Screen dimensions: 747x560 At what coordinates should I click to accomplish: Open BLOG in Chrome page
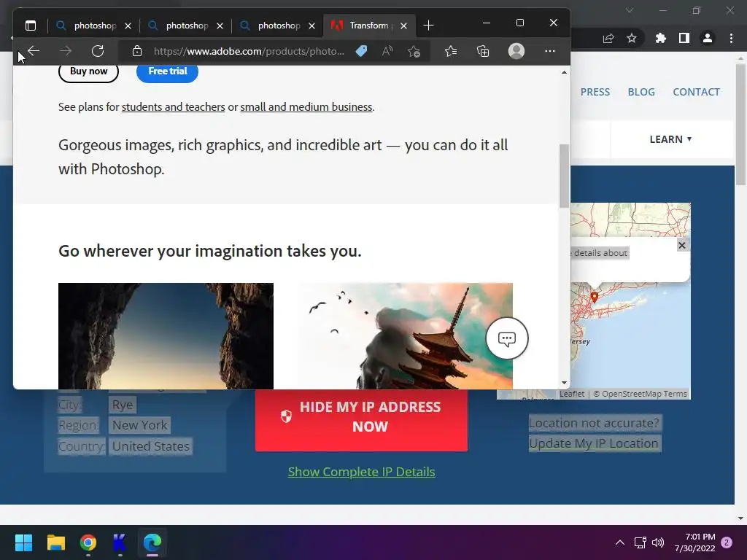coord(641,92)
